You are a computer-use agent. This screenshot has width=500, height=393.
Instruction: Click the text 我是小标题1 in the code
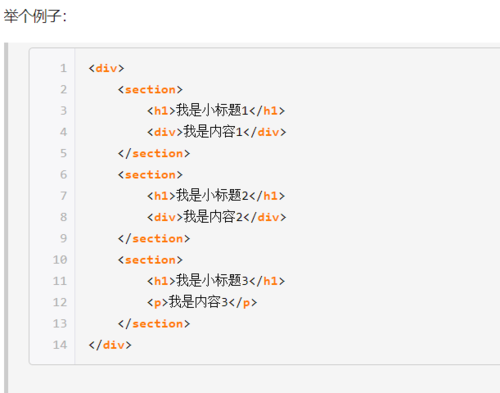(x=212, y=110)
